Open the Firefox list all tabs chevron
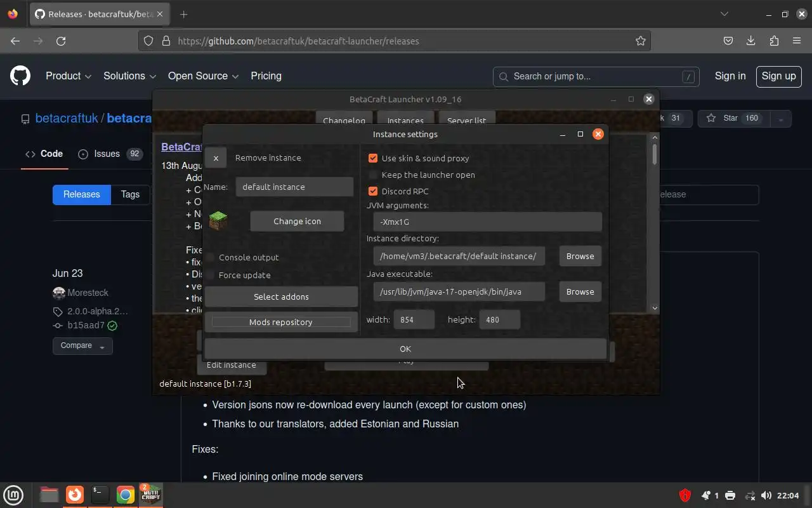 click(724, 14)
